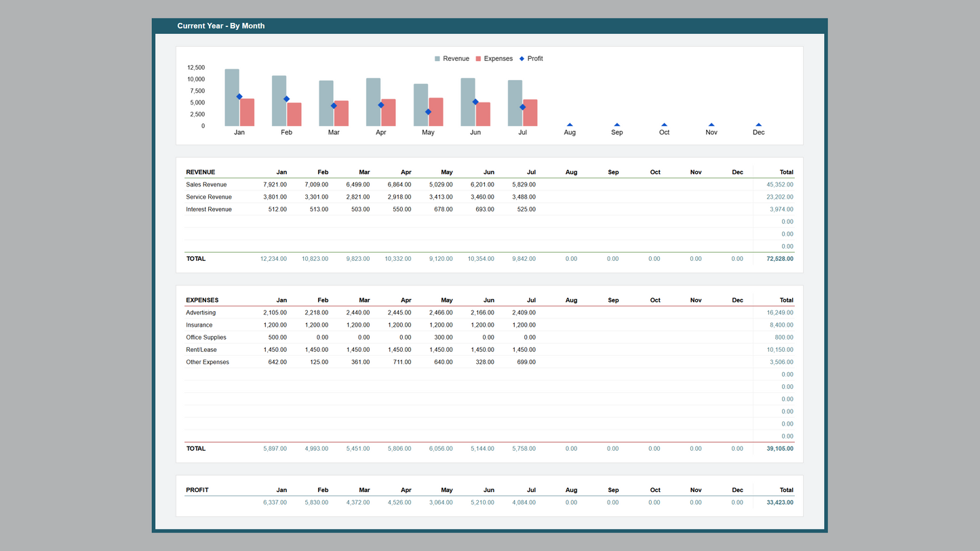Select Service Revenue Mar value 2,821.00
This screenshot has width=980, height=551.
pos(358,197)
